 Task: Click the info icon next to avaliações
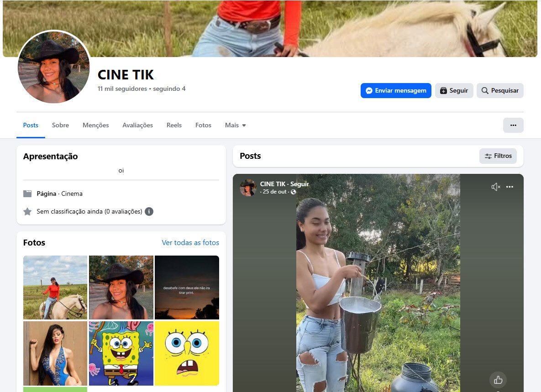click(149, 211)
